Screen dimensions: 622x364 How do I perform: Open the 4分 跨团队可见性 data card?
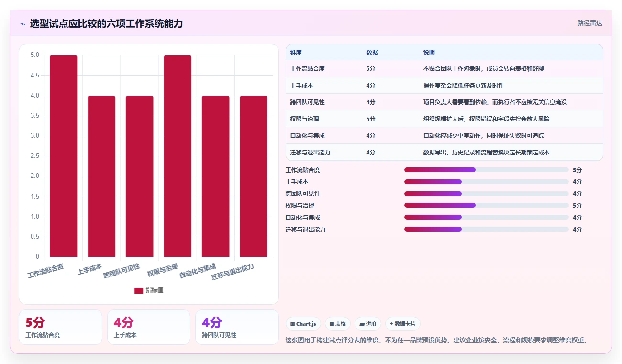237,327
